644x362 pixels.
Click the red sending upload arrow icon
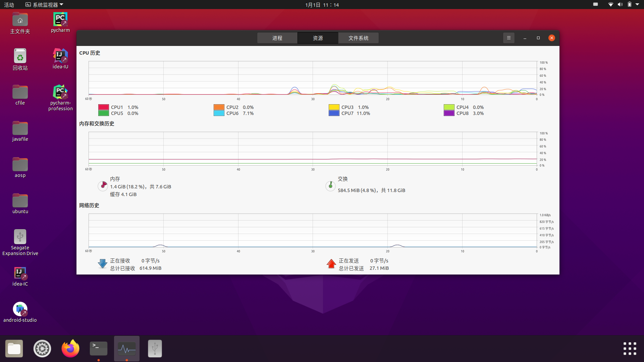tap(331, 264)
